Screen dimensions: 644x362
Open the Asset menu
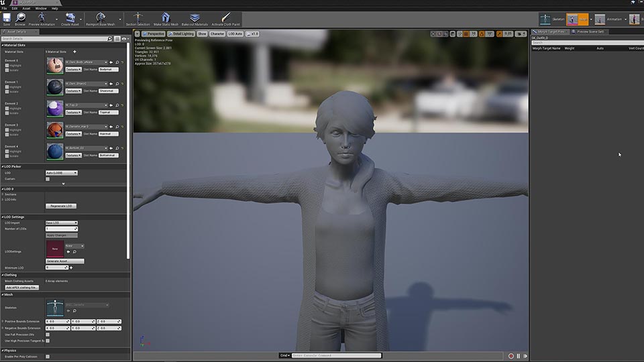(26, 8)
